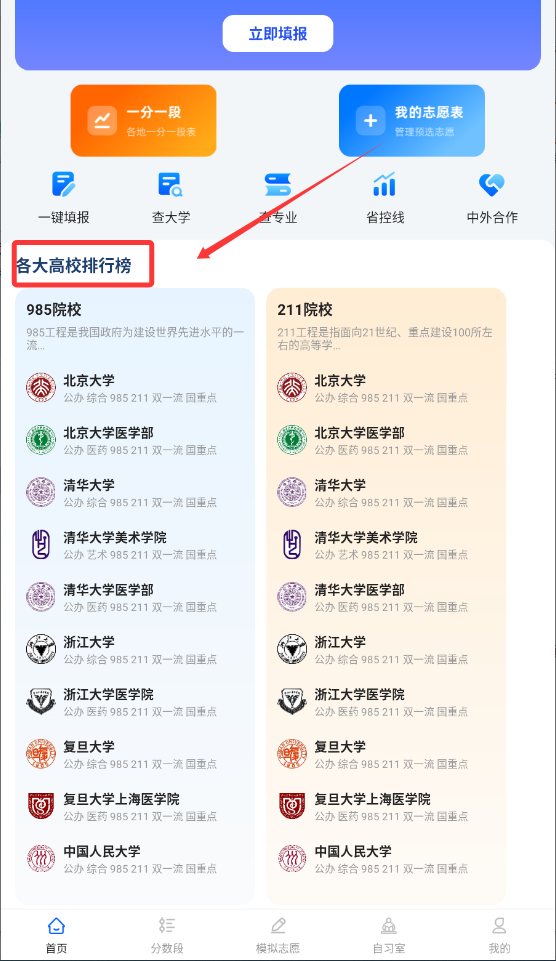The width and height of the screenshot is (556, 961).
Task: Open the 一分一段 orange card
Action: tap(143, 121)
